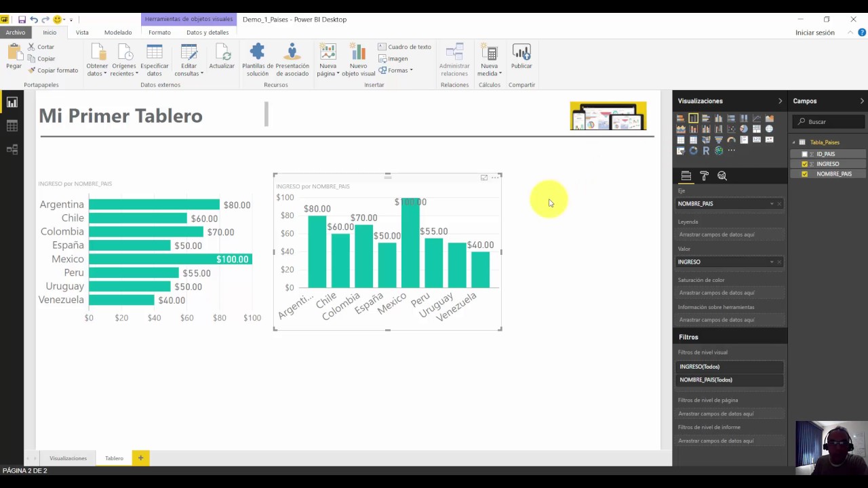The height and width of the screenshot is (488, 868).
Task: Open the Archivo menu
Action: pos(15,33)
